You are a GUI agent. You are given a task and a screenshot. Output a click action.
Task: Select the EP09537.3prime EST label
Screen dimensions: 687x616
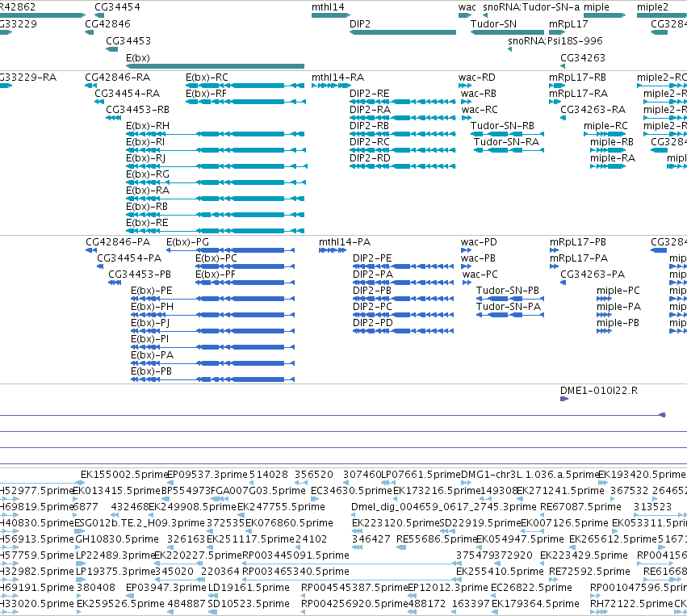point(208,475)
